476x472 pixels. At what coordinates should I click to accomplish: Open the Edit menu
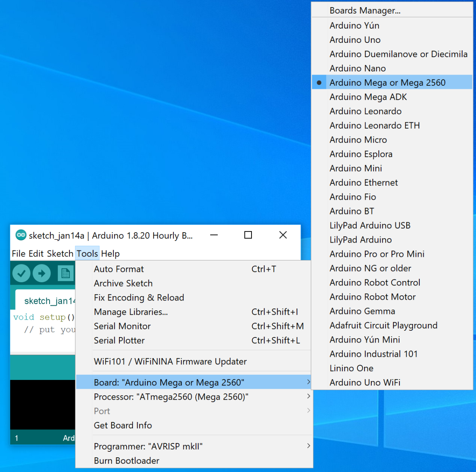(x=36, y=253)
